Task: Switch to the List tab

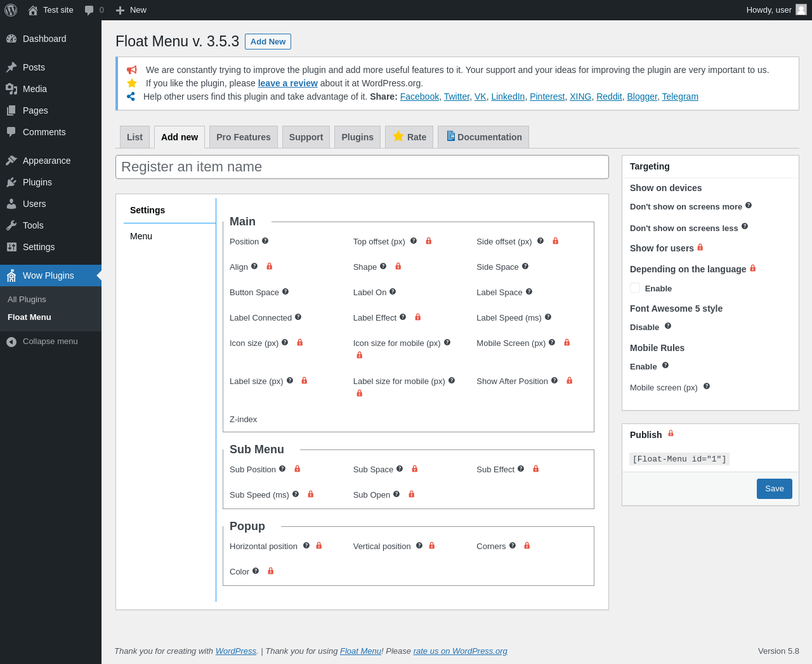Action: click(134, 137)
